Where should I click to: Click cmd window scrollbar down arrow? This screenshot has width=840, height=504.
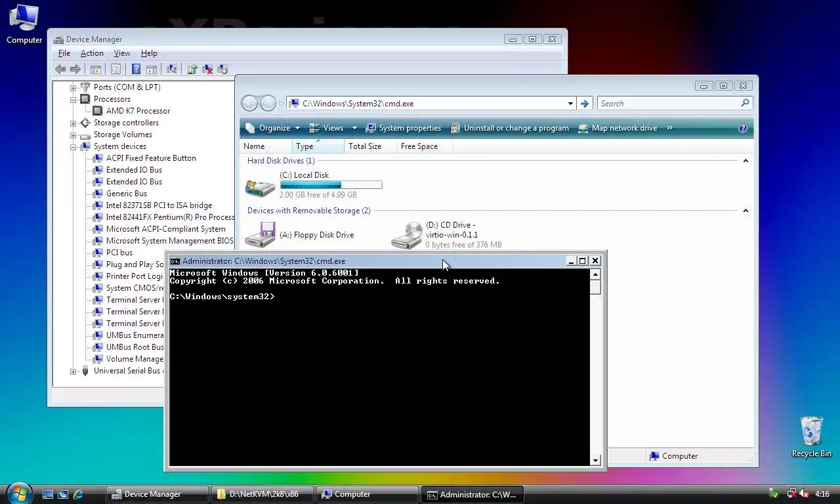pyautogui.click(x=596, y=461)
